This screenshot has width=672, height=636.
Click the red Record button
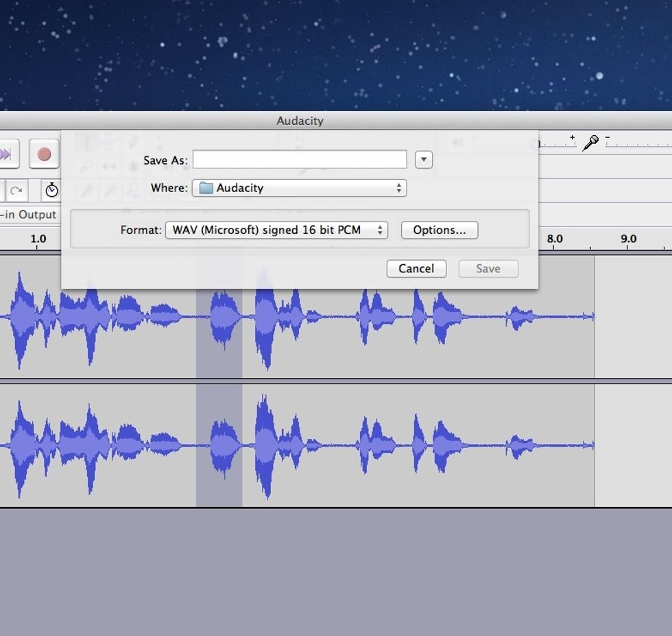(x=44, y=154)
